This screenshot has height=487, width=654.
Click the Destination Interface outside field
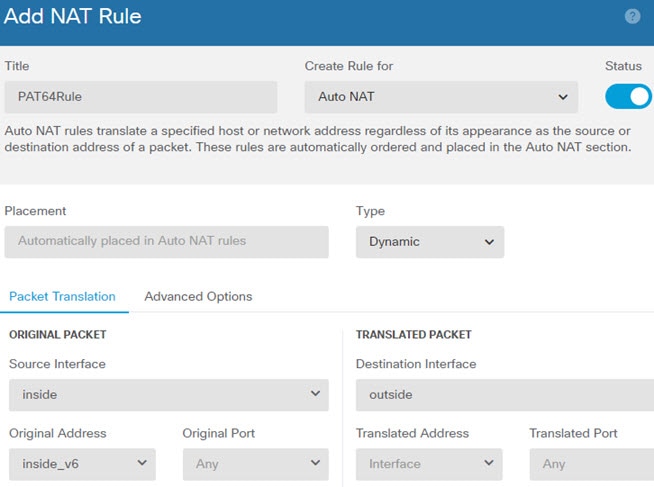[505, 395]
